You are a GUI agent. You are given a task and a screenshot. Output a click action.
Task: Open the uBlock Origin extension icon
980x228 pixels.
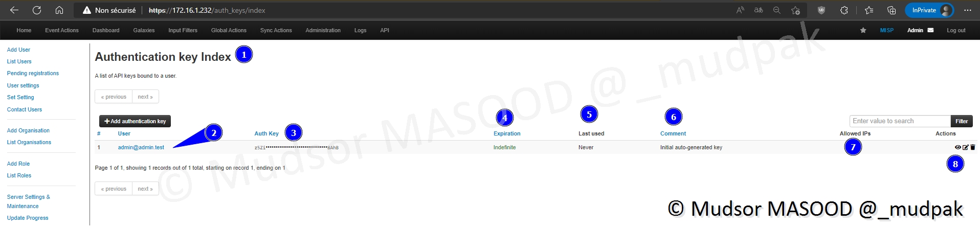(x=821, y=10)
